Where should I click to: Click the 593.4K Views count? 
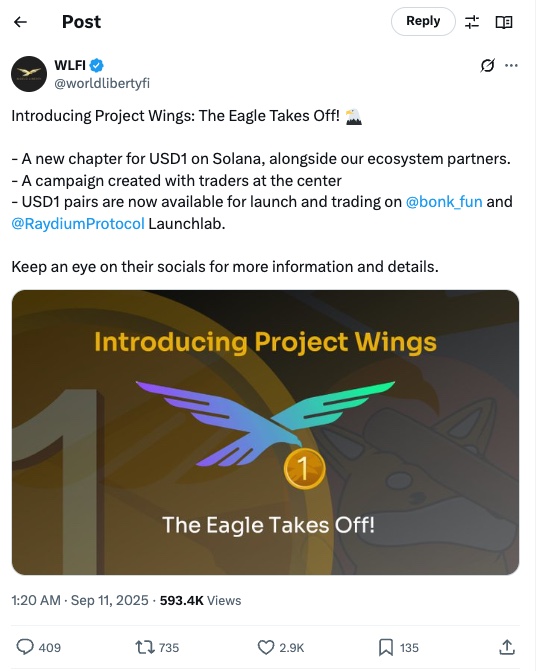click(x=200, y=600)
